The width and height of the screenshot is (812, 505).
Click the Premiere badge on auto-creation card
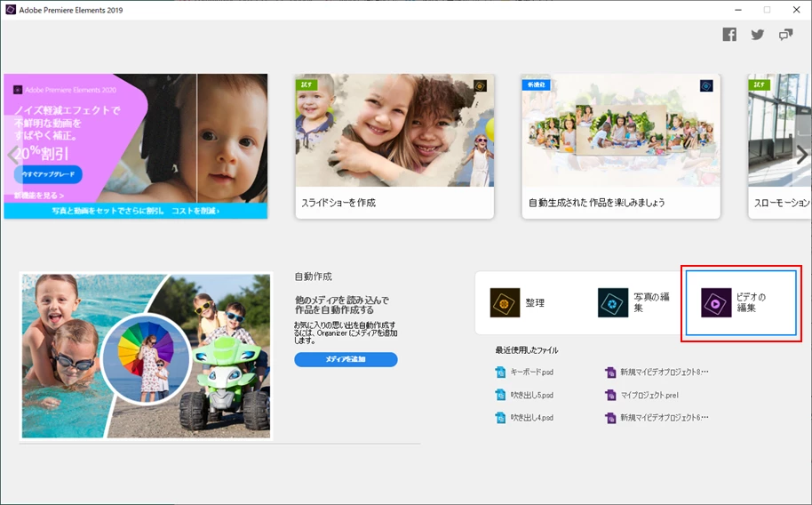(706, 85)
